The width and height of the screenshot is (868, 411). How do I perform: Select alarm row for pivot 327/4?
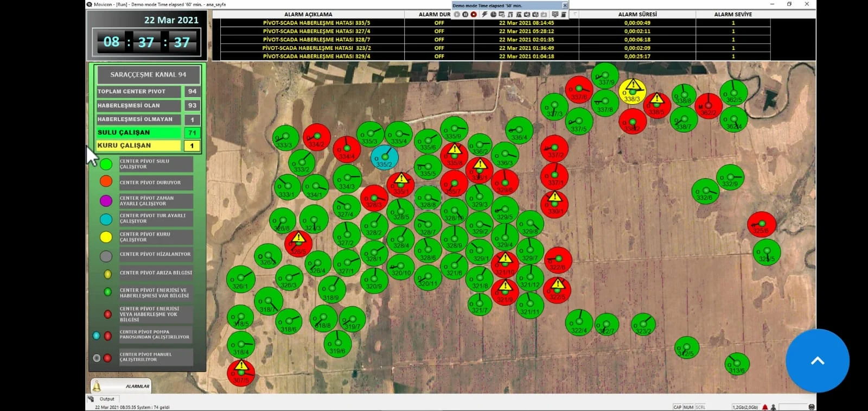[x=316, y=31]
